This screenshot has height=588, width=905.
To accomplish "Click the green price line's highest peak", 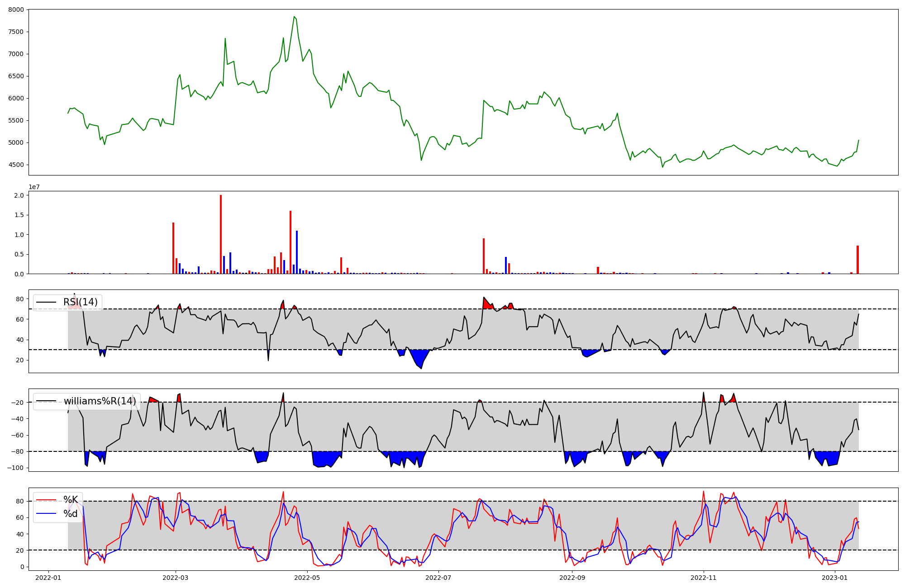I will [x=294, y=17].
